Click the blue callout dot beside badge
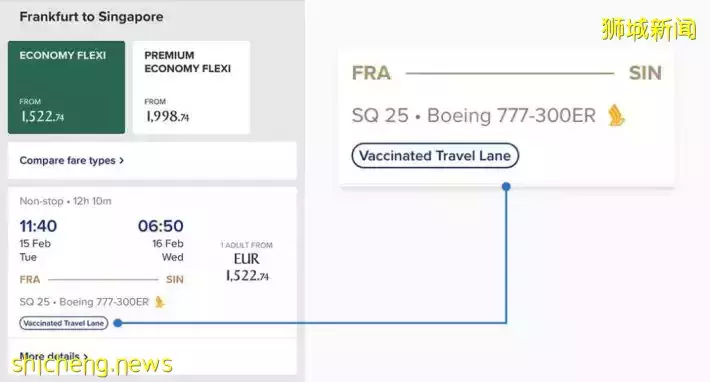Screen dimensions: 710x382 (x=118, y=323)
